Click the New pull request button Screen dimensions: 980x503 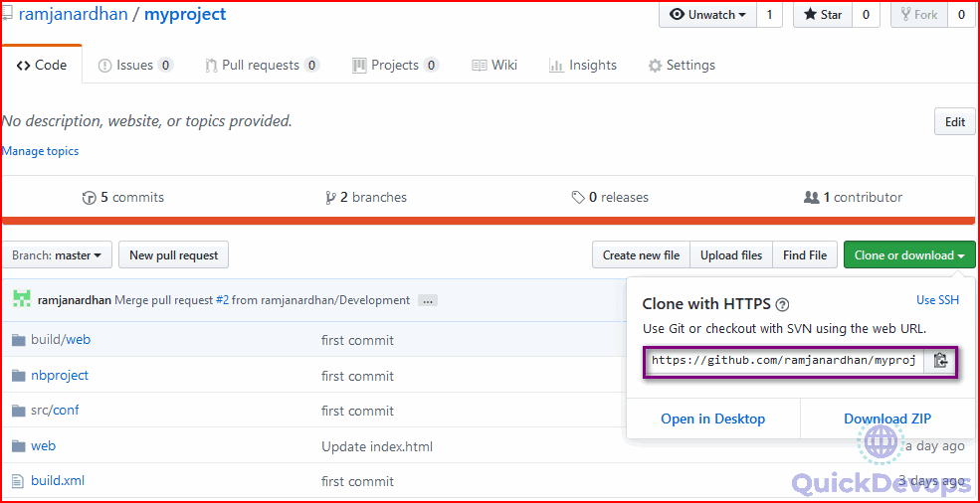pos(174,255)
